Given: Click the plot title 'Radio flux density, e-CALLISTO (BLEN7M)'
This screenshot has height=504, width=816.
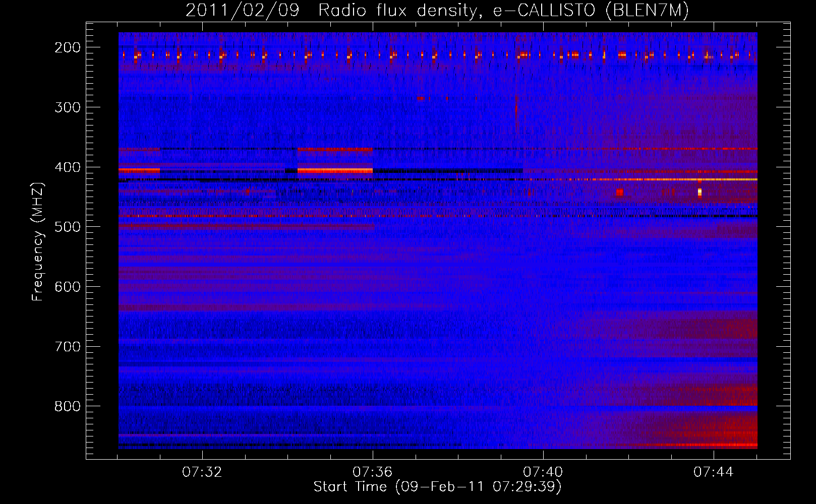Looking at the screenshot, I should coord(503,11).
